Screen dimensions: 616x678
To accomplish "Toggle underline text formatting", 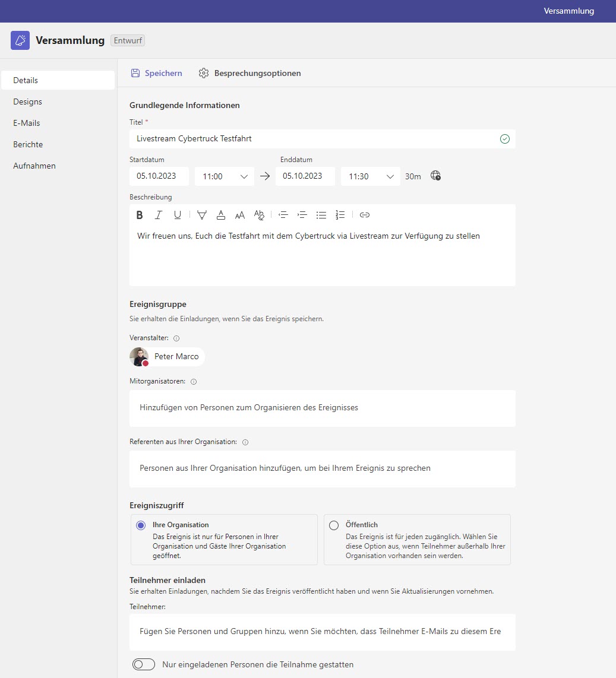I will 178,215.
